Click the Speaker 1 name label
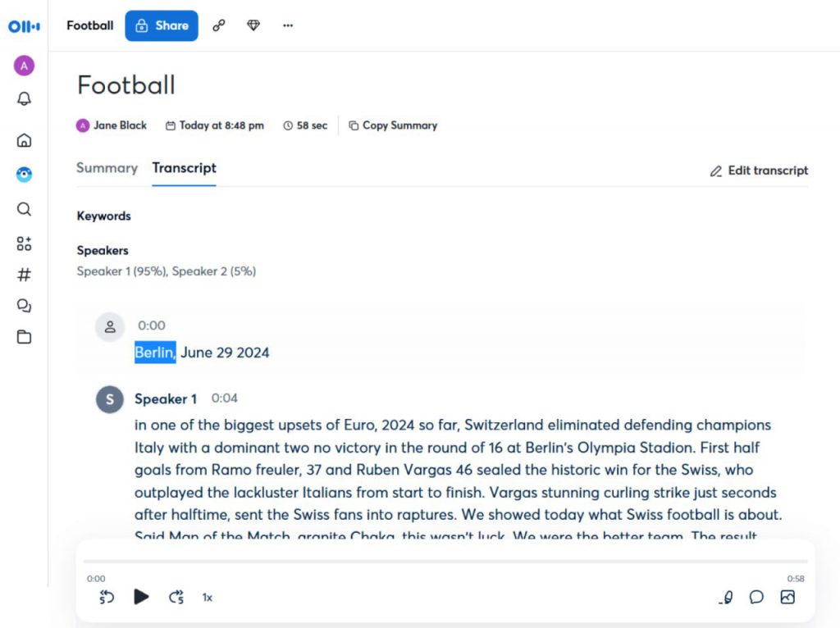The width and height of the screenshot is (840, 628). (166, 399)
